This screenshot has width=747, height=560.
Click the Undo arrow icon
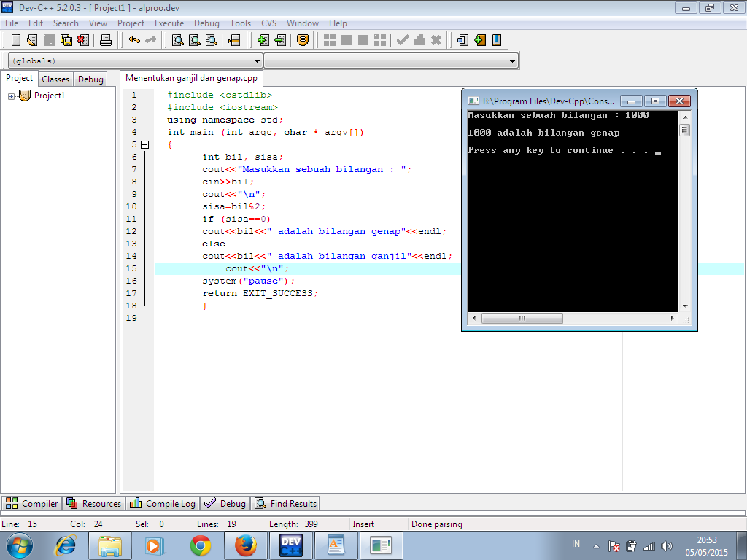click(x=134, y=40)
